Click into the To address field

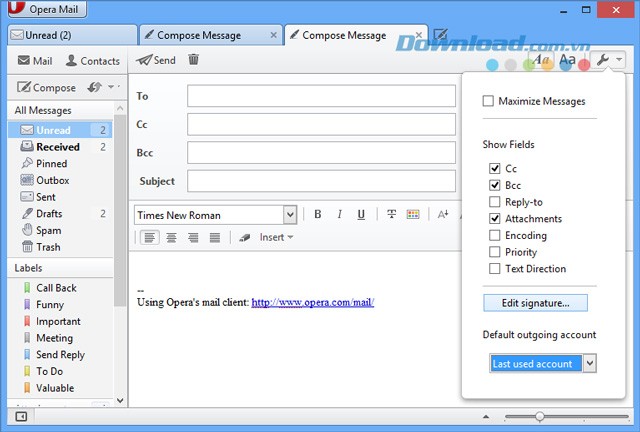[321, 96]
